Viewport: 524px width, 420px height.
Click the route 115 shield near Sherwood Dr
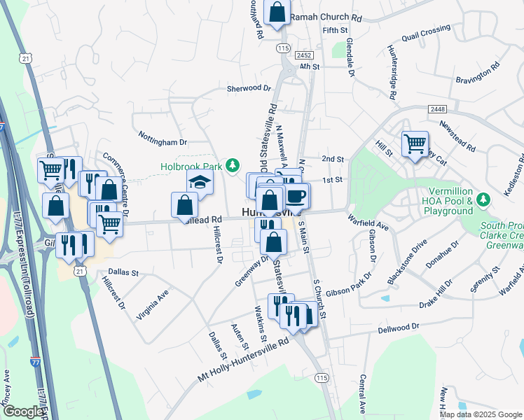283,48
